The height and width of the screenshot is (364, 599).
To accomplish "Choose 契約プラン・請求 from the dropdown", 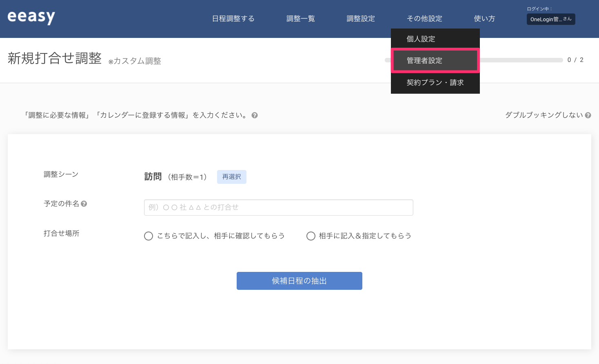I will (435, 83).
